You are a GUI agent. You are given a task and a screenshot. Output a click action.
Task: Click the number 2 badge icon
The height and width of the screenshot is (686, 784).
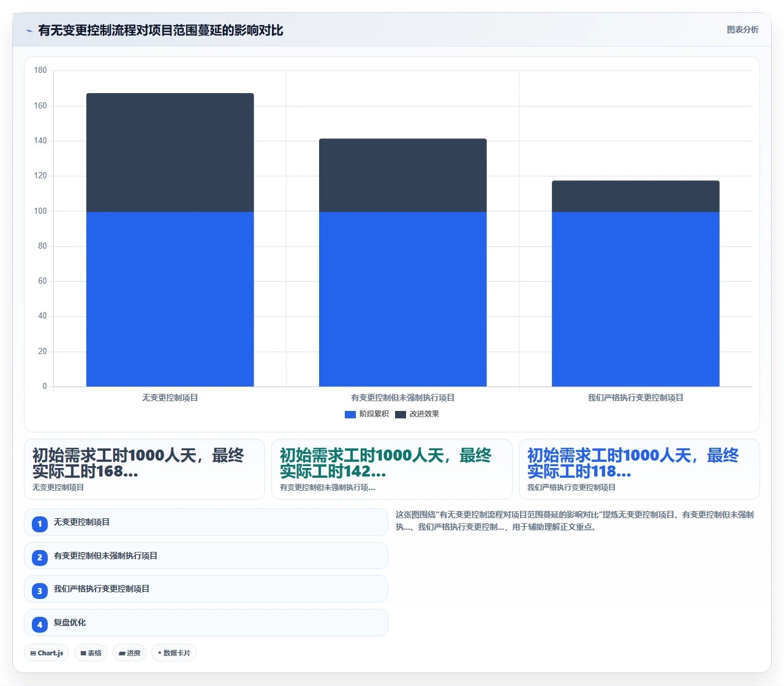tap(40, 557)
